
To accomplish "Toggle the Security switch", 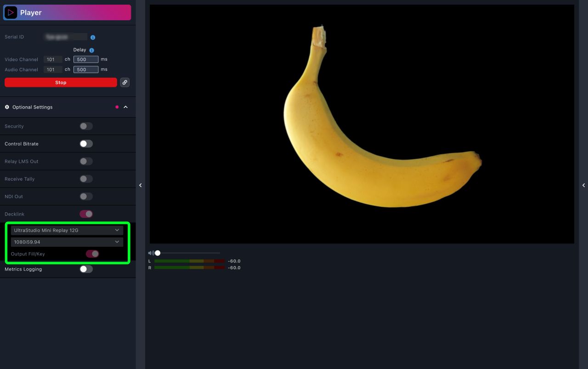I will pyautogui.click(x=86, y=126).
